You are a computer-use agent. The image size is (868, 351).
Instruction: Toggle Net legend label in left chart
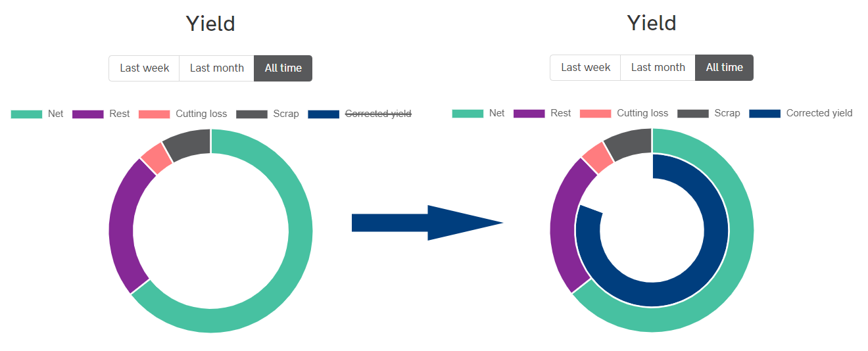(56, 114)
